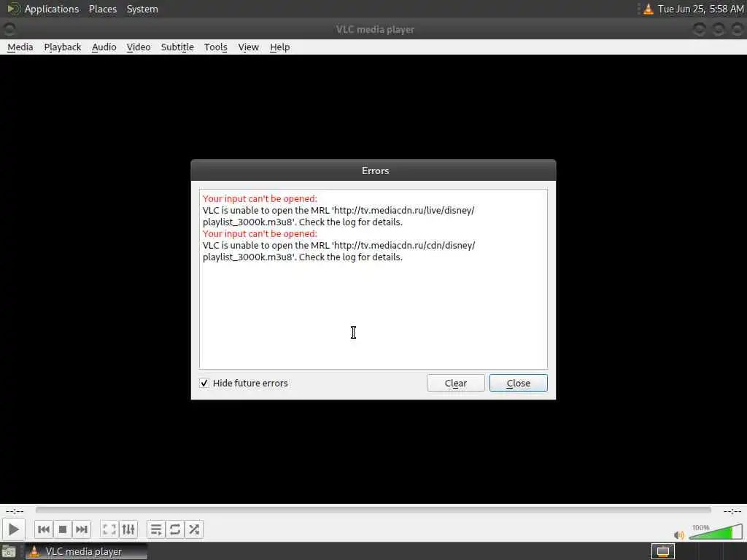Stop playback with the stop button
Viewport: 747px width, 560px height.
(63, 529)
